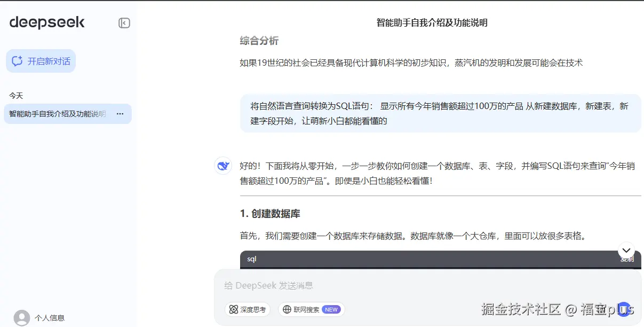
Task: Click the user message about SQL语句 conversion
Action: pos(441,113)
